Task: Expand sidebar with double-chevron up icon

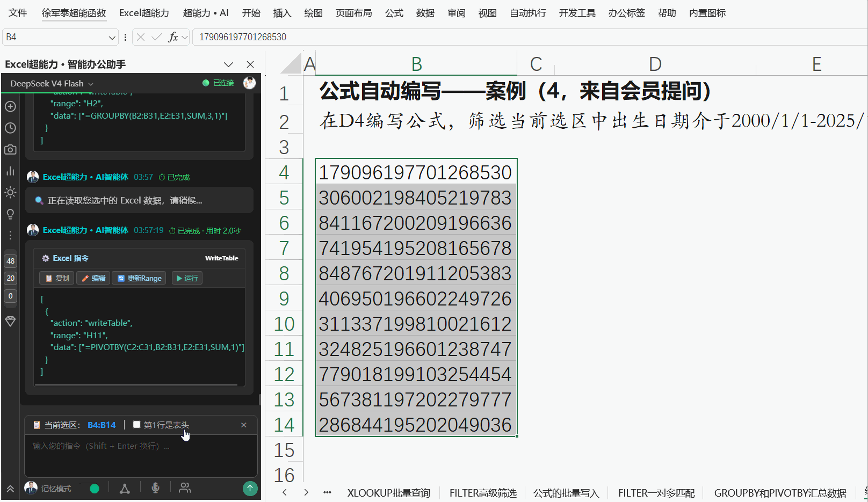Action: point(10,489)
